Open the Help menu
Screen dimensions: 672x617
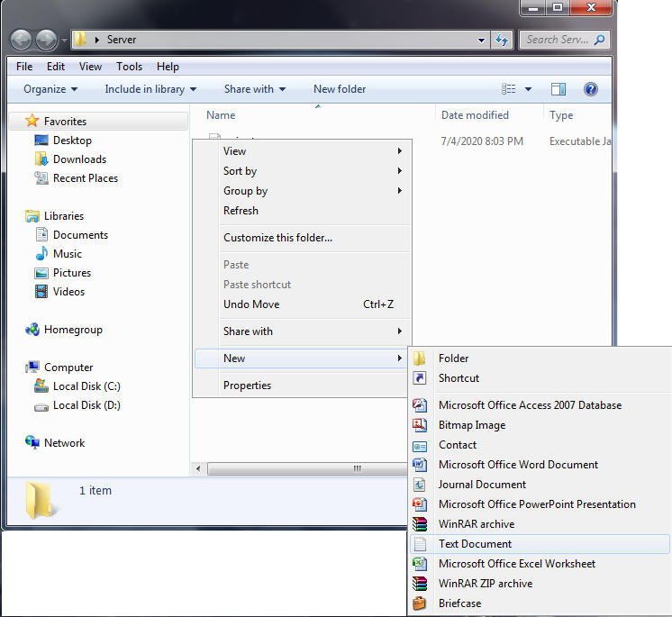point(168,67)
